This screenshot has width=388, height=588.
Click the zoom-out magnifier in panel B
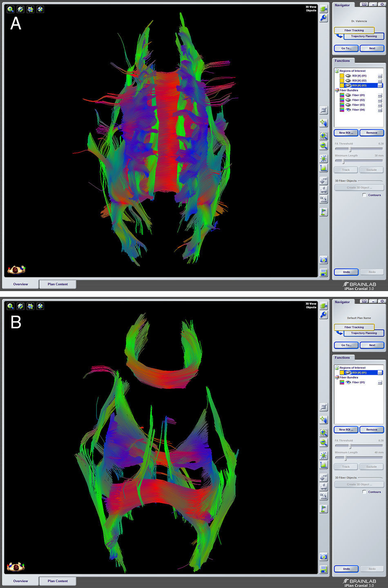pyautogui.click(x=323, y=443)
